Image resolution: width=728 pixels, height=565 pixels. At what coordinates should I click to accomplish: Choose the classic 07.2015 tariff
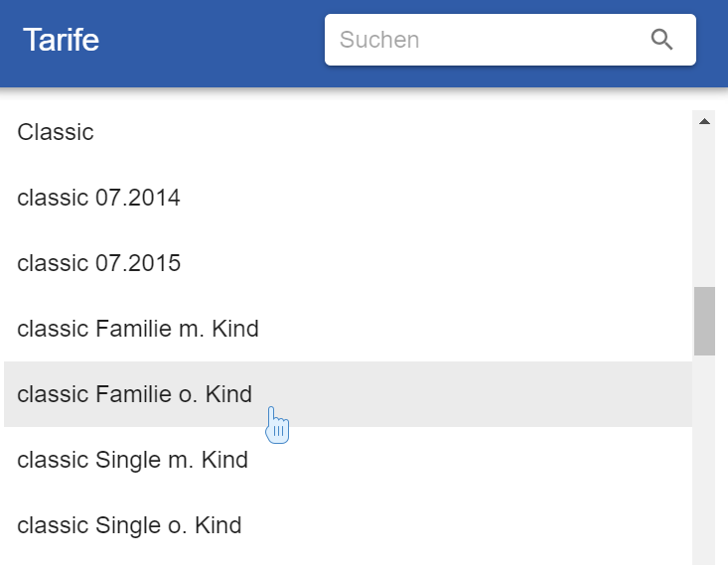click(x=98, y=263)
